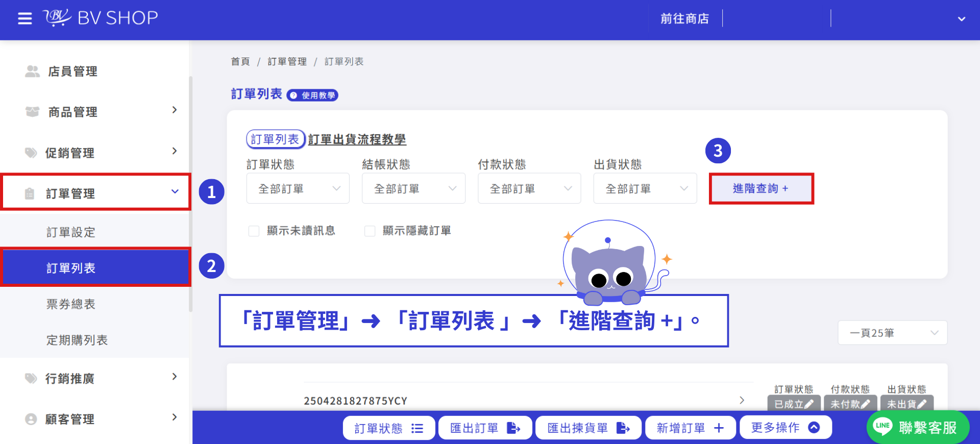Click the 新增訂單 button
Image resolution: width=980 pixels, height=444 pixels.
691,428
